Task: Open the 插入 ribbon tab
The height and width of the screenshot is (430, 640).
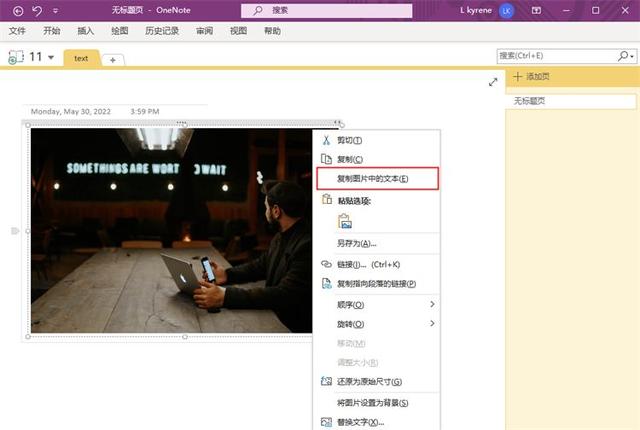Action: point(86,31)
